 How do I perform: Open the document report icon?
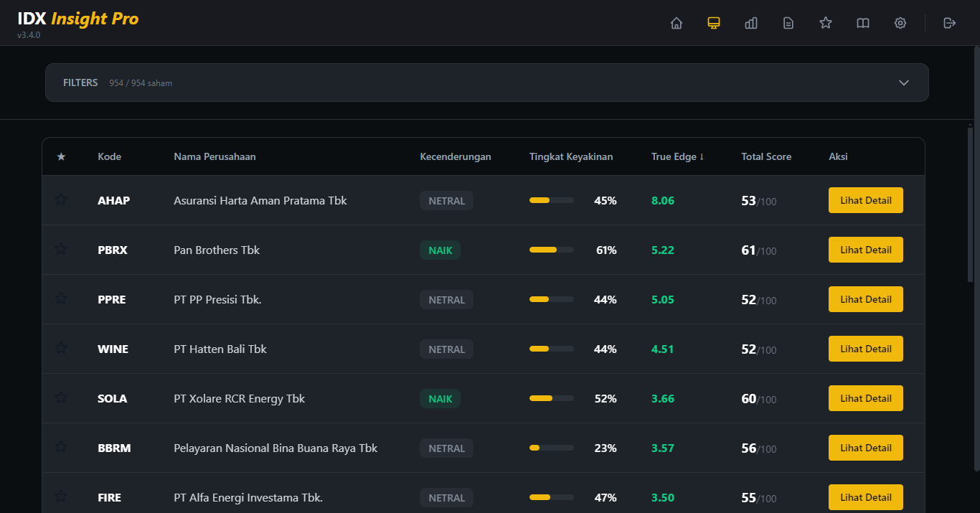tap(788, 23)
